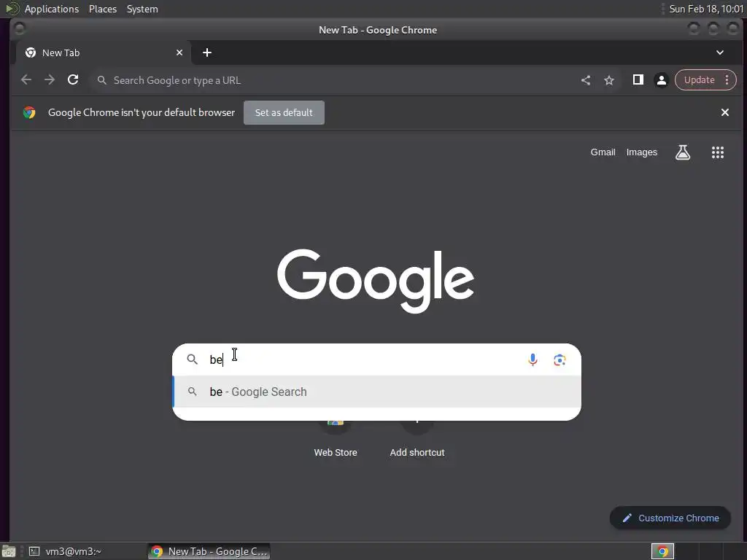Click Add shortcut tile
The image size is (747, 560).
click(x=417, y=439)
